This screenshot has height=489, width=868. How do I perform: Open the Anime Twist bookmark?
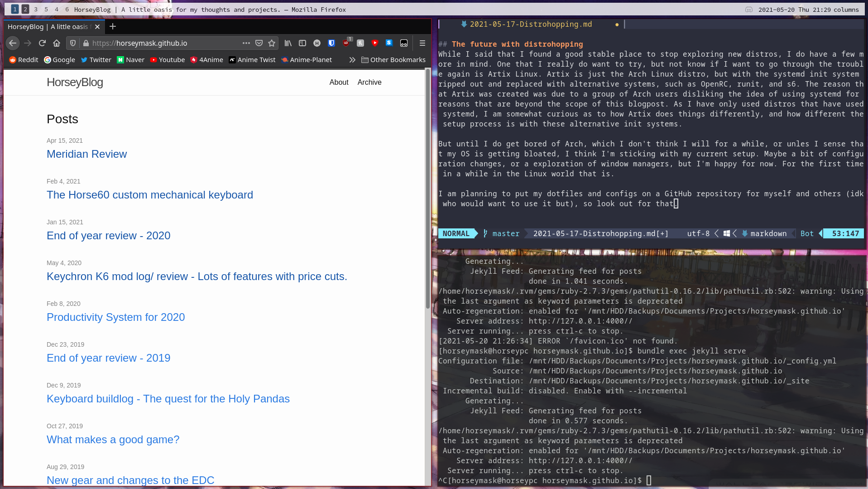(x=252, y=60)
